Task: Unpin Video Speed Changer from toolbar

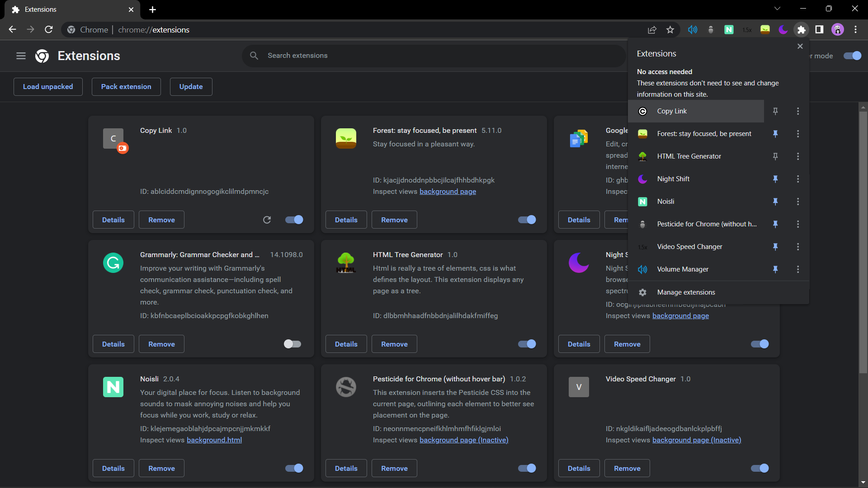Action: [x=775, y=247]
